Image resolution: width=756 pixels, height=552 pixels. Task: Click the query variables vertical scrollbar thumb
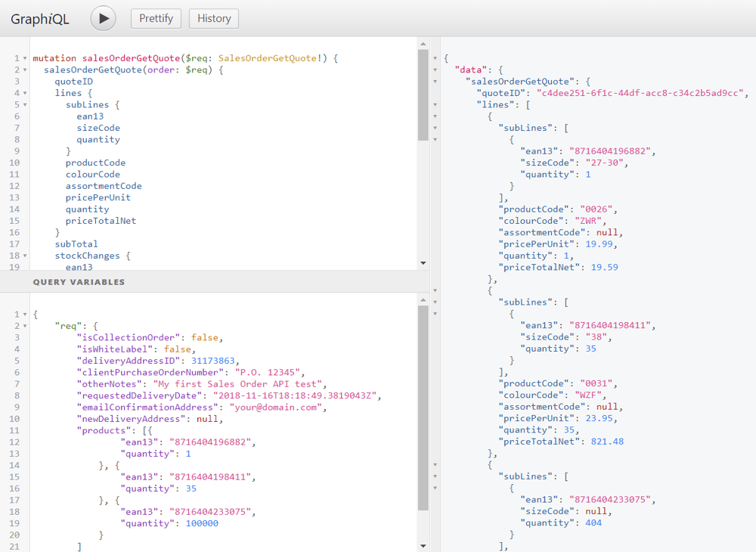423,408
